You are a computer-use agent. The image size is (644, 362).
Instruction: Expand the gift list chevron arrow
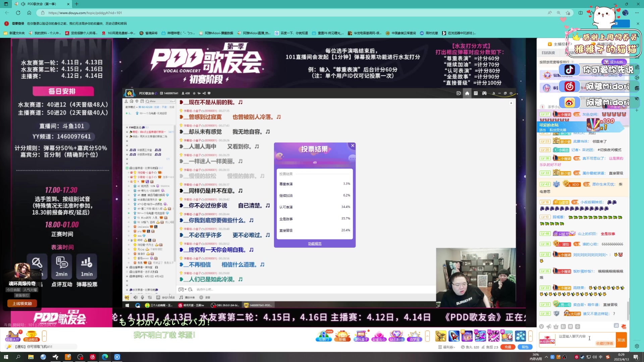427,336
